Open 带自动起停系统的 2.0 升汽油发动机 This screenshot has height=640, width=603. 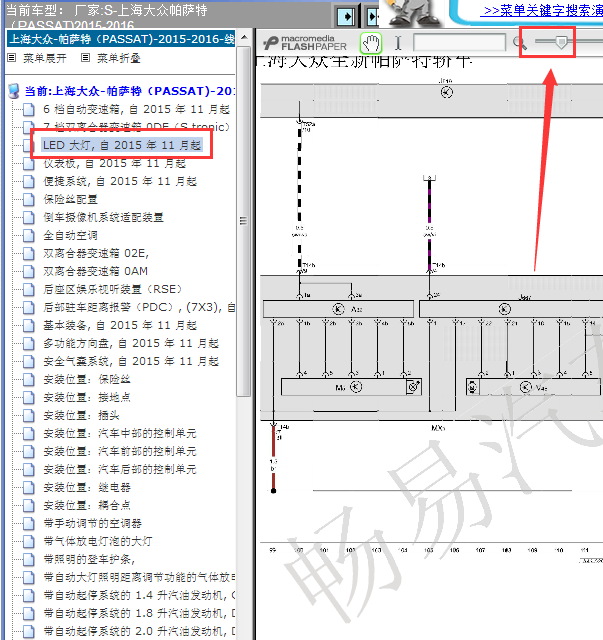point(139,631)
